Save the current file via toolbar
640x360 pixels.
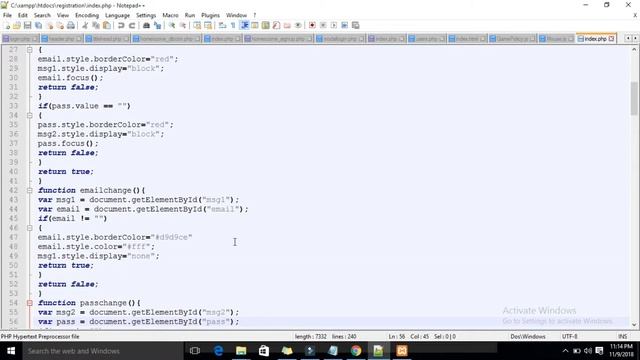click(x=27, y=25)
